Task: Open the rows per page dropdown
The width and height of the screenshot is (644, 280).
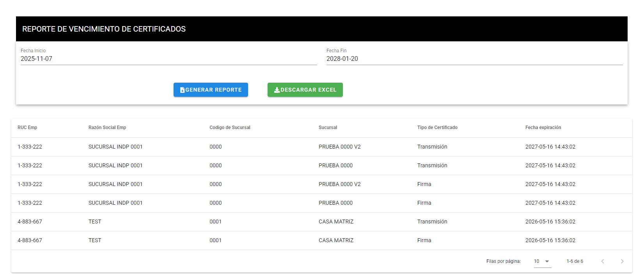Action: 542,261
